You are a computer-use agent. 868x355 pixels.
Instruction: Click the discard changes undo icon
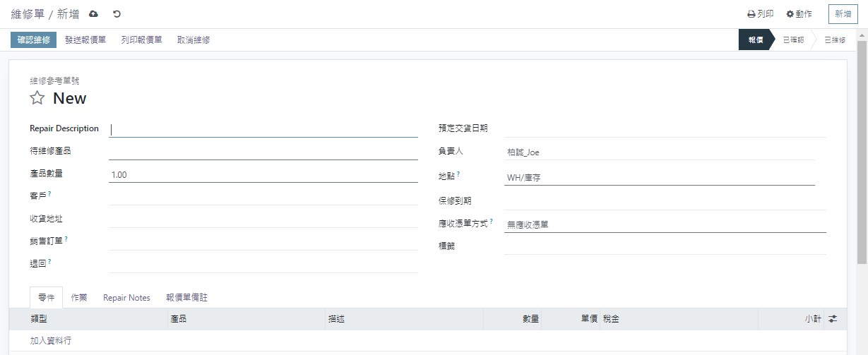[117, 14]
